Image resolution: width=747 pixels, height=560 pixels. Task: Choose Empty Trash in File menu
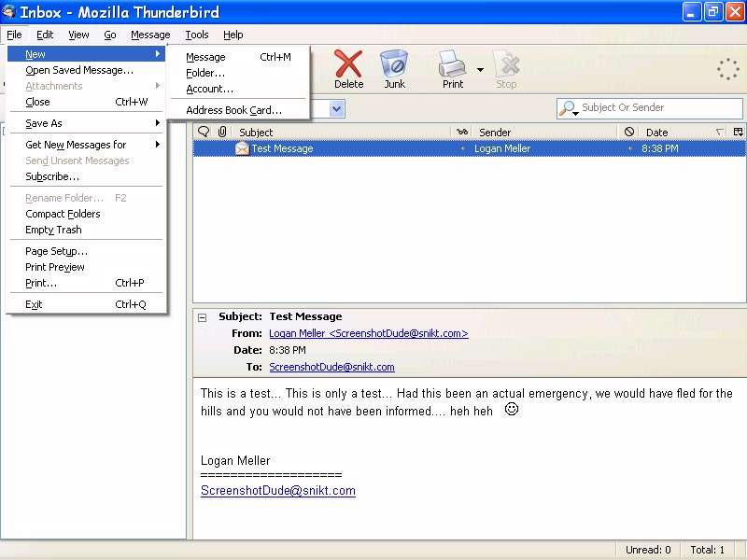[86, 230]
